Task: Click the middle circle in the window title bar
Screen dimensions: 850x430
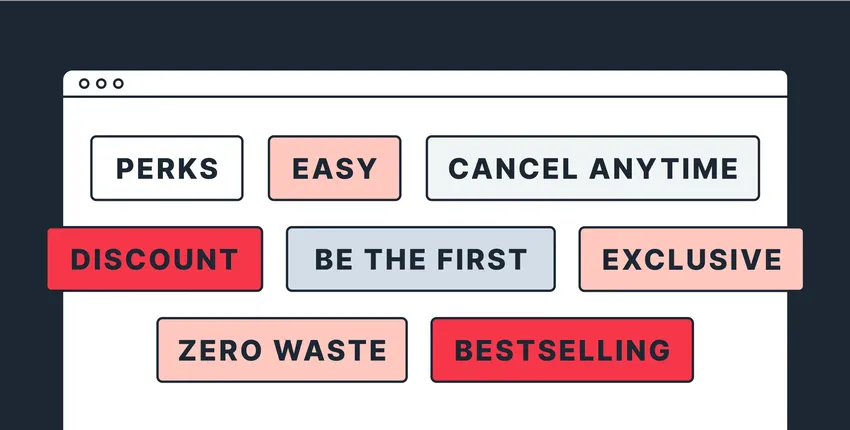Action: click(x=101, y=84)
